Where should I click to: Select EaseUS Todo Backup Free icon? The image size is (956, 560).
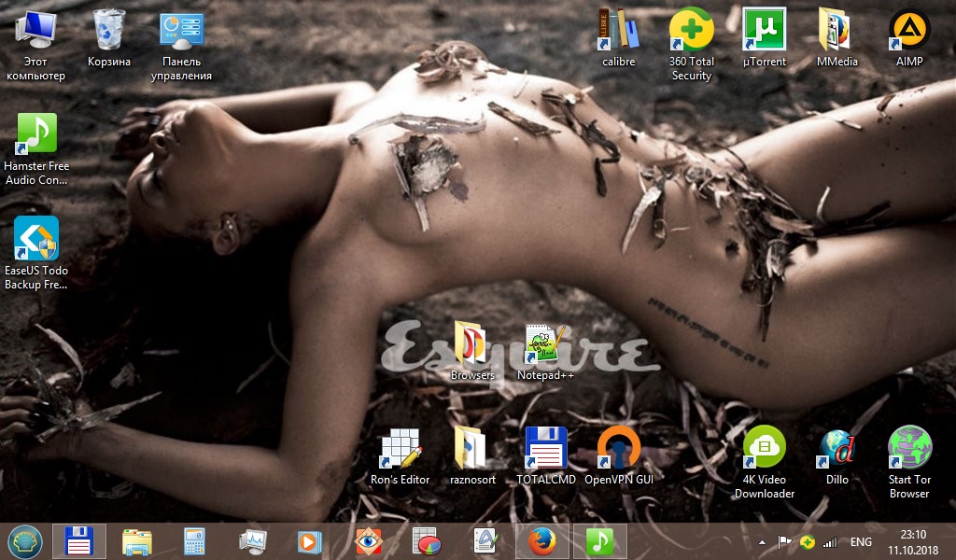36,254
